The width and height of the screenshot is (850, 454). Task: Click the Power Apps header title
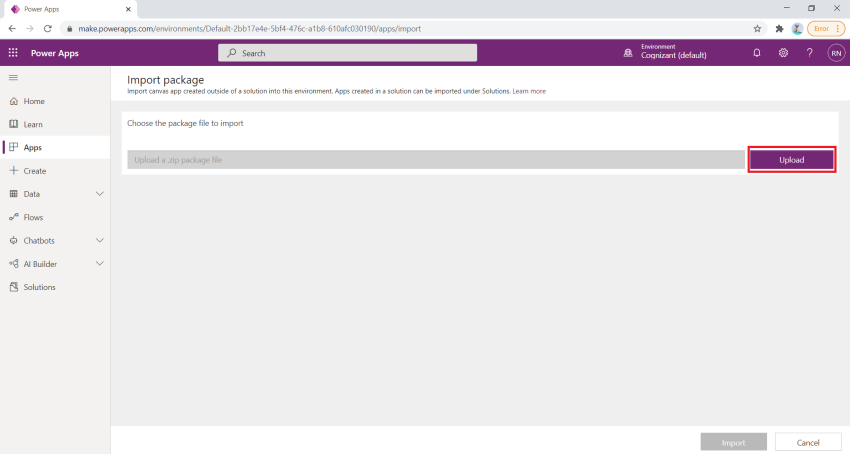pos(55,53)
